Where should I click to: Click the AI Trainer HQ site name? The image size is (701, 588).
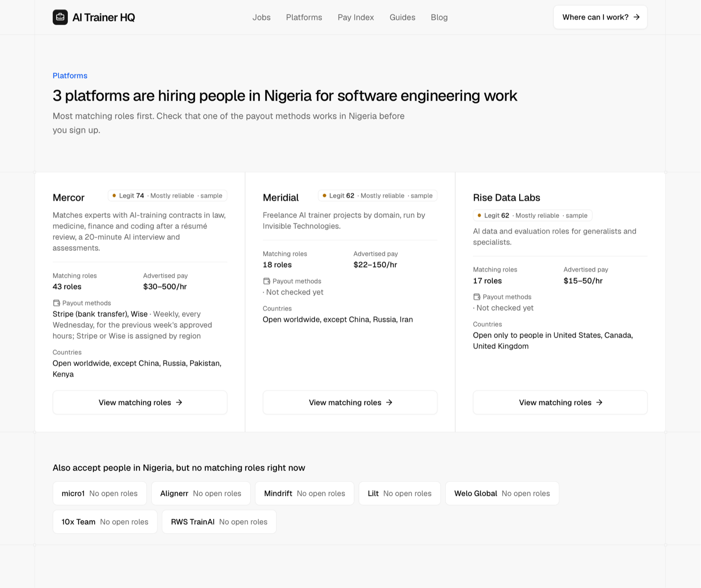click(103, 17)
